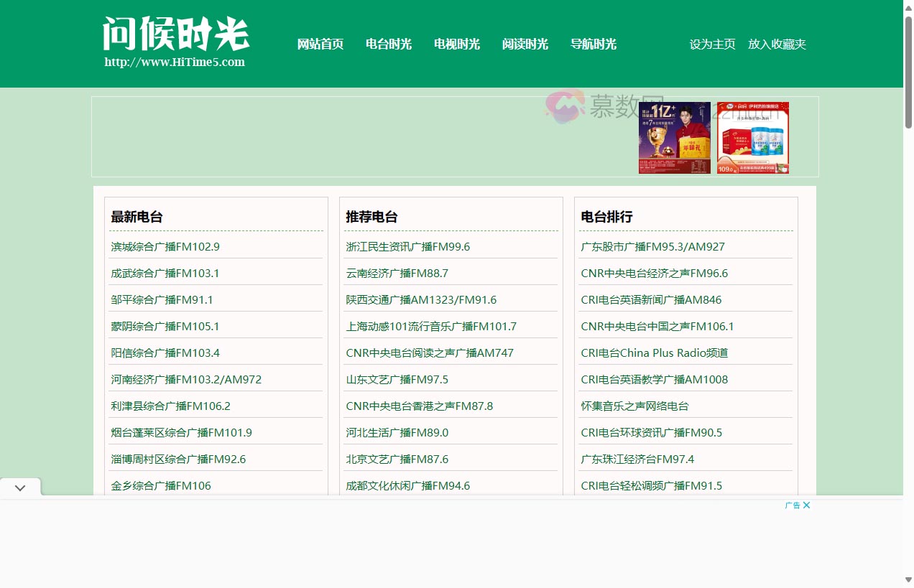Click 设为主页 to set homepage
The height and width of the screenshot is (588, 914).
(x=711, y=44)
